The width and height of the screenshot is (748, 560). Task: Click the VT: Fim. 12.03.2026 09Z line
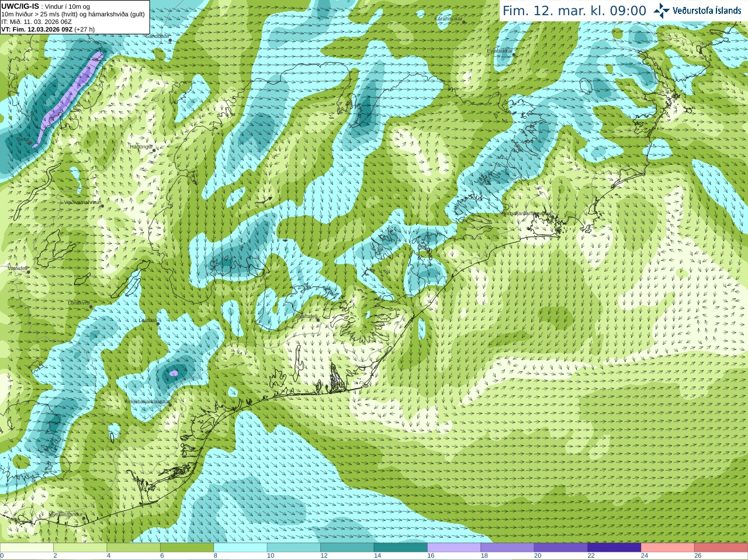click(x=48, y=29)
